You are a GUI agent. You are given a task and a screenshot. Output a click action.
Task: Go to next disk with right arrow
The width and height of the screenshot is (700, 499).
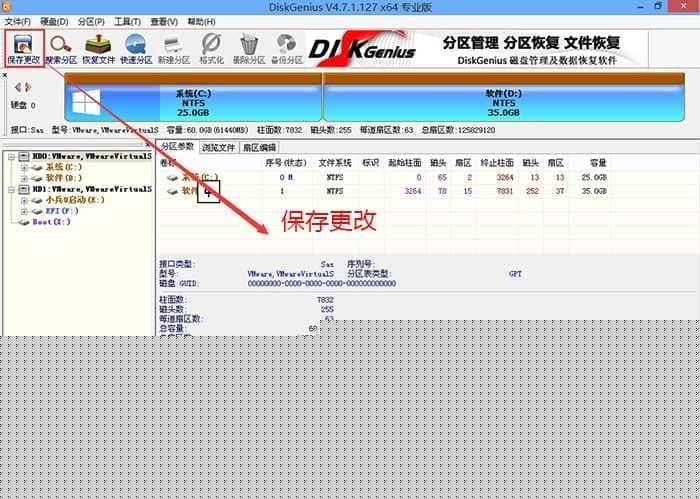point(28,87)
